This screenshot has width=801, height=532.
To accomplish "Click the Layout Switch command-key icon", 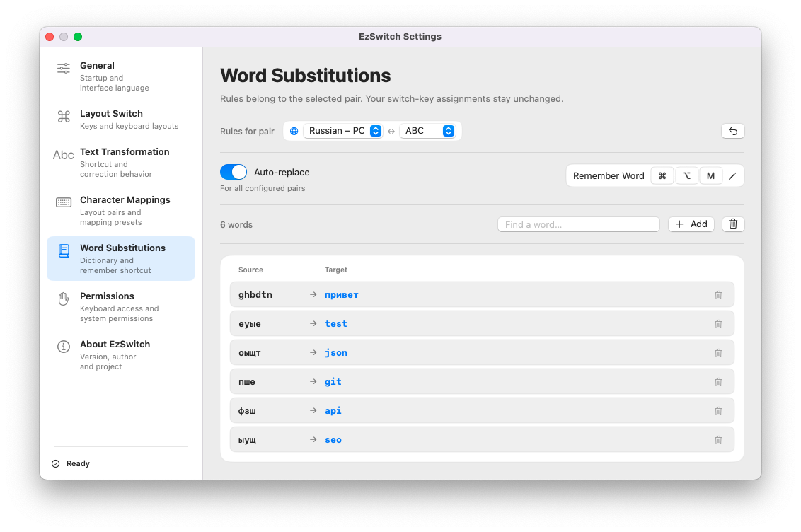I will click(64, 117).
